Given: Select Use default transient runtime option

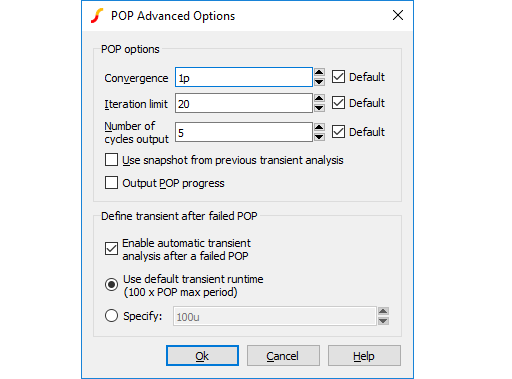Looking at the screenshot, I should coord(111,285).
